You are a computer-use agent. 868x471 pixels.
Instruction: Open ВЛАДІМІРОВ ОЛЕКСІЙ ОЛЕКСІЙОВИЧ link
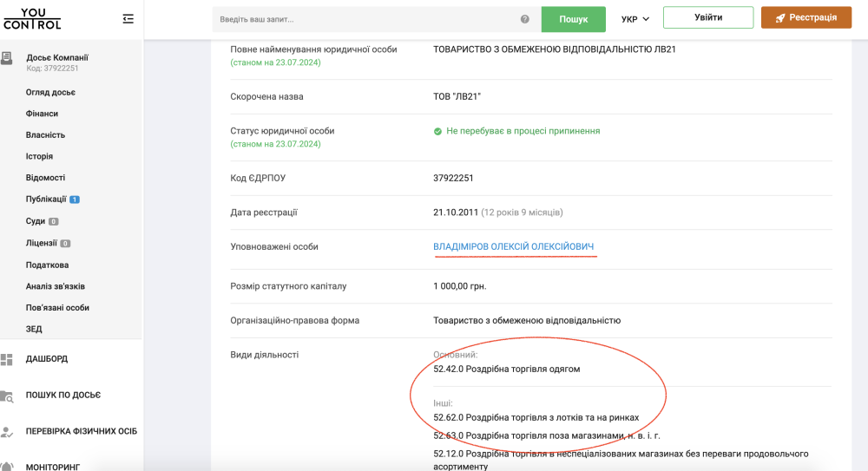(513, 247)
